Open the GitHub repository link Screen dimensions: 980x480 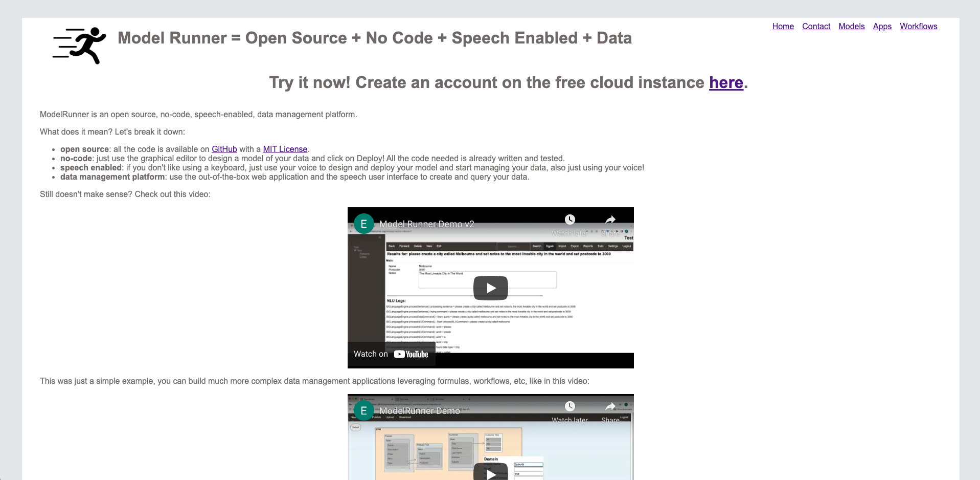click(x=224, y=149)
